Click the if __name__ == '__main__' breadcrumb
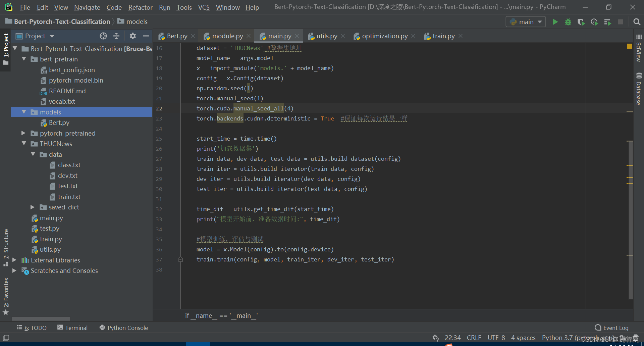Image resolution: width=644 pixels, height=346 pixels. [221, 315]
